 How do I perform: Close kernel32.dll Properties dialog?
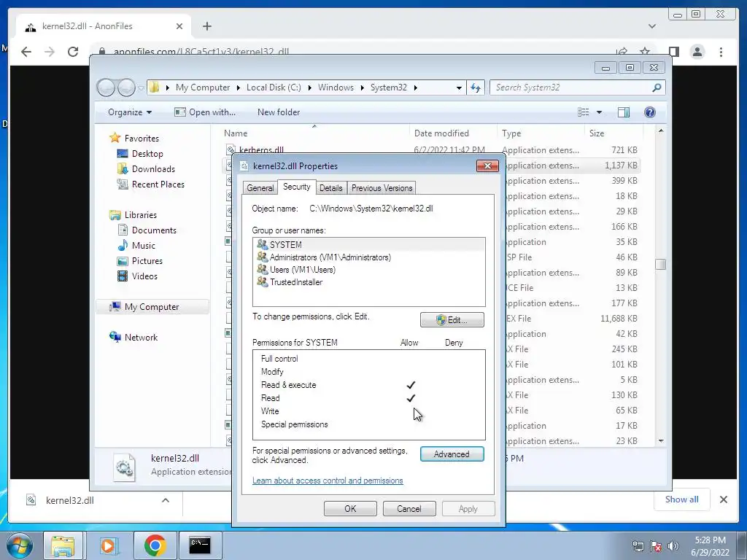pyautogui.click(x=487, y=166)
